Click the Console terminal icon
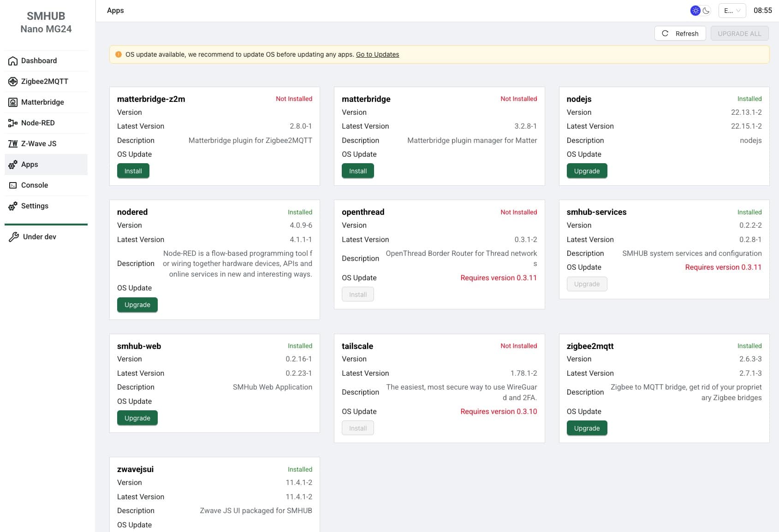 13,185
